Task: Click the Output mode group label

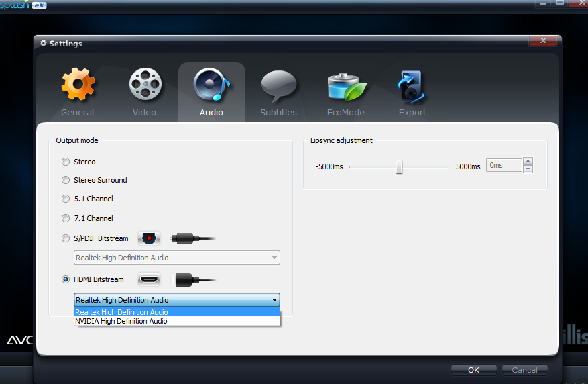Action: point(77,140)
